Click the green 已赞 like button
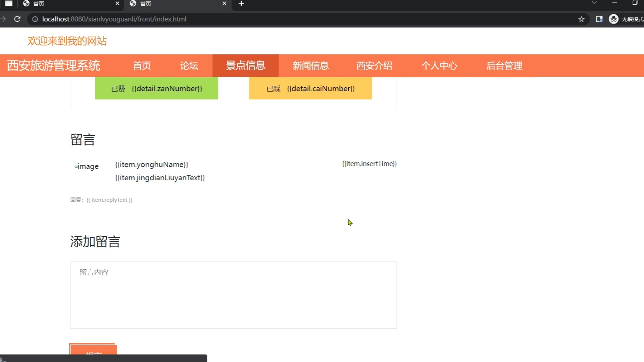This screenshot has height=362, width=644. (156, 88)
